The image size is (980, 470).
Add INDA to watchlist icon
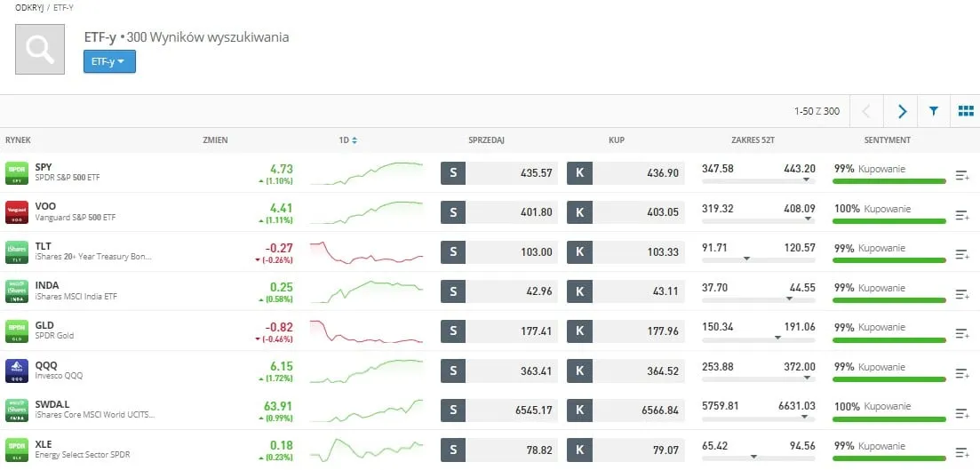tap(962, 294)
